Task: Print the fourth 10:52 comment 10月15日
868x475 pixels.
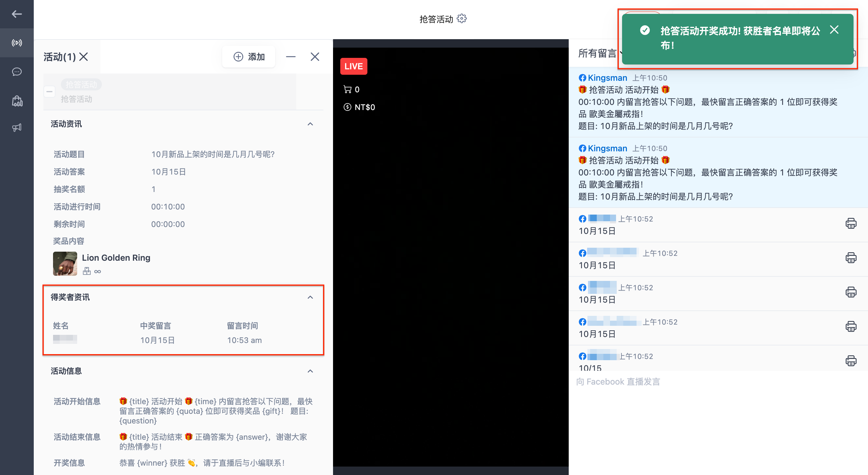Action: (851, 326)
